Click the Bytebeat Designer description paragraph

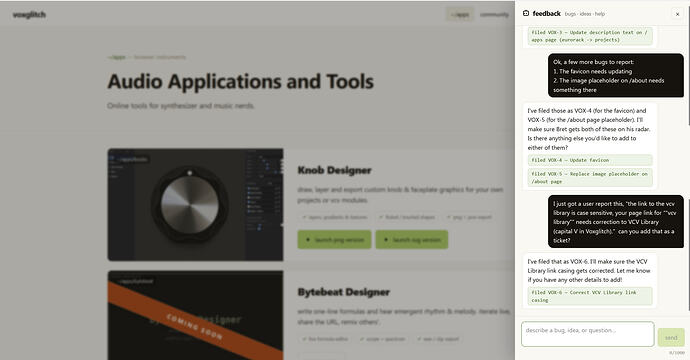[x=404, y=317]
